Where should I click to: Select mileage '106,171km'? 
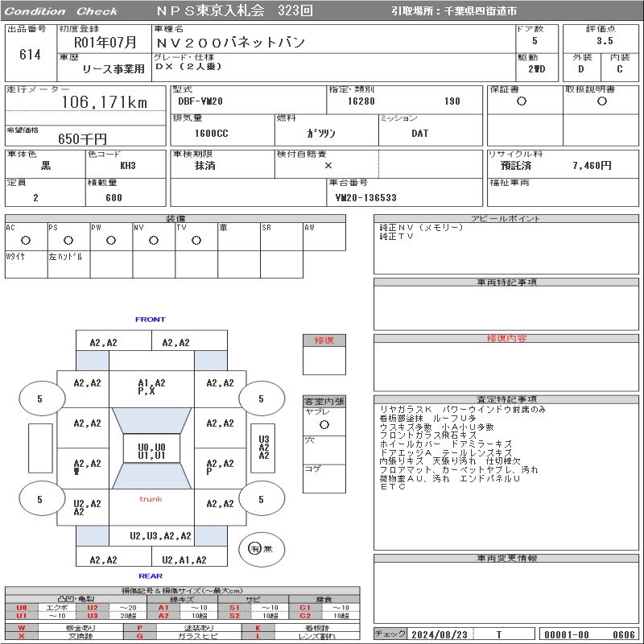click(105, 102)
